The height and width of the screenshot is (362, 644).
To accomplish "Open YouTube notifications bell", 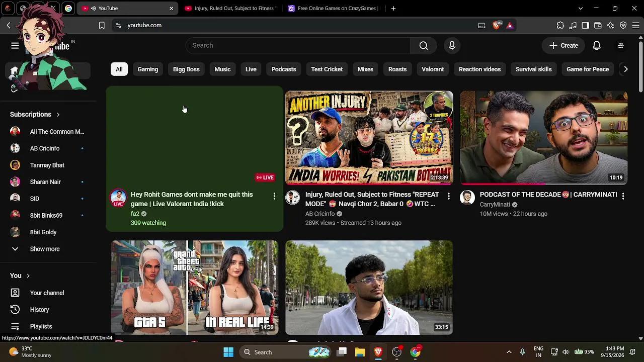I will point(597,45).
